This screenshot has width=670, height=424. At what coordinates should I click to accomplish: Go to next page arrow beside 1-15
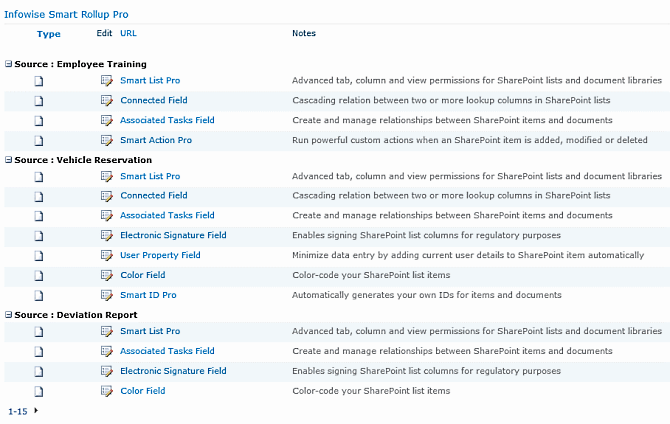click(36, 410)
